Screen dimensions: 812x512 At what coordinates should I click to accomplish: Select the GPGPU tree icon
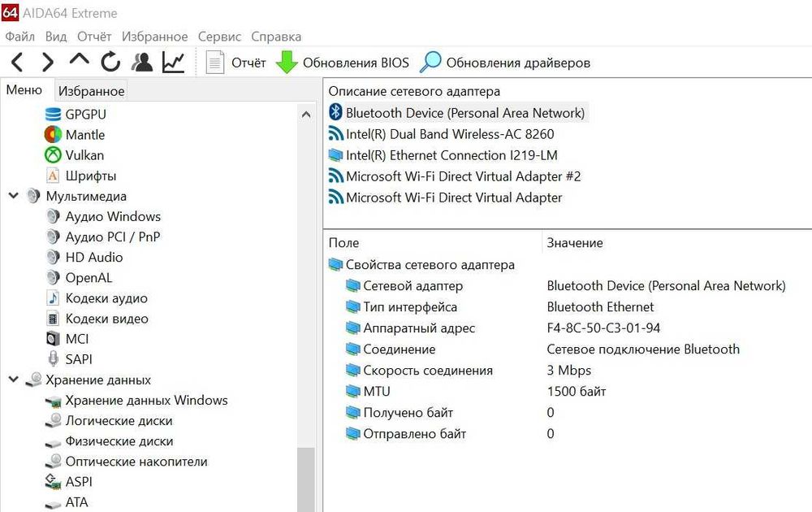coord(53,114)
